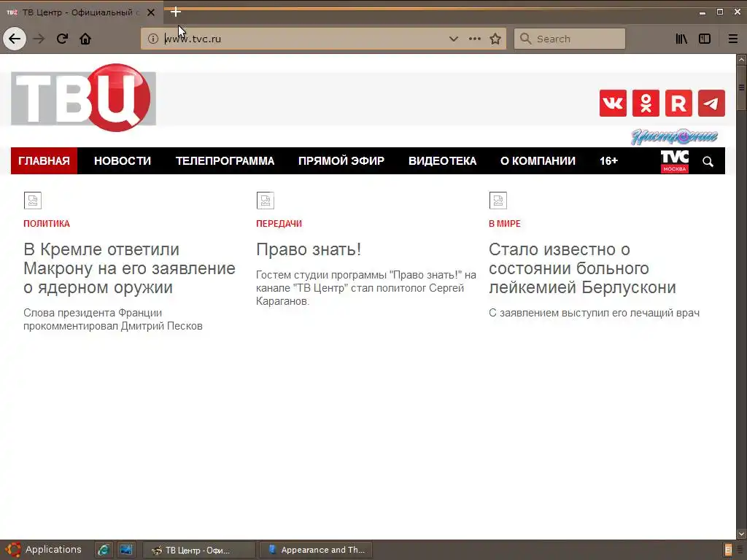The image size is (747, 560).
Task: Click the 16+ age rating item
Action: [x=608, y=161]
